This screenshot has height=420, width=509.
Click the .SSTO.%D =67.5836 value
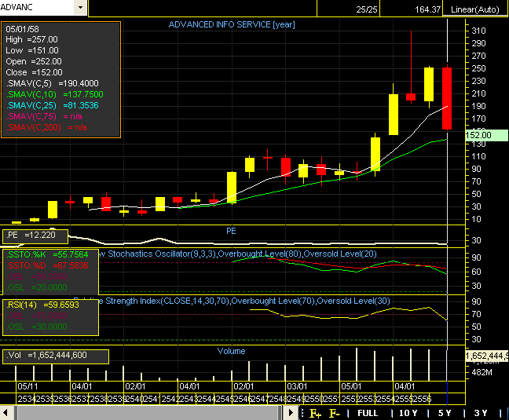47,265
